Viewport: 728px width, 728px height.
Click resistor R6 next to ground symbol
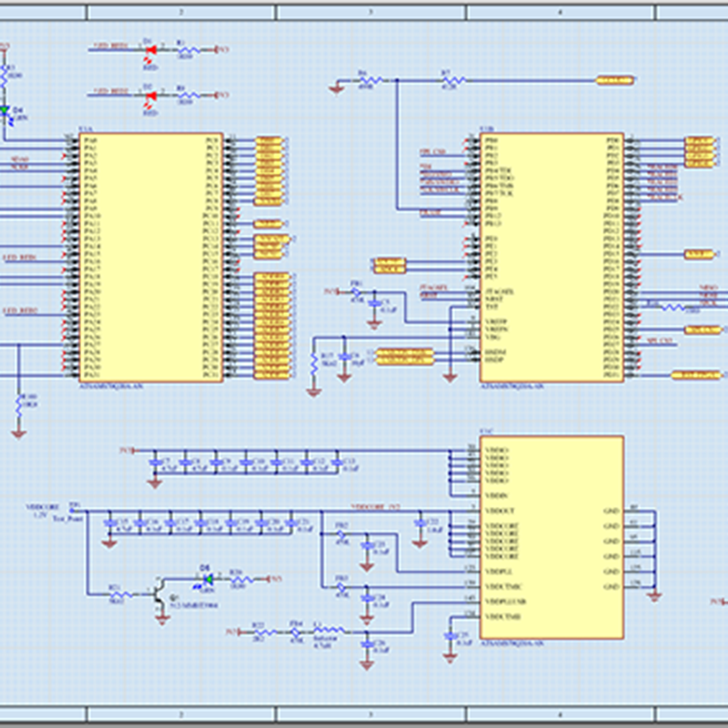[367, 80]
